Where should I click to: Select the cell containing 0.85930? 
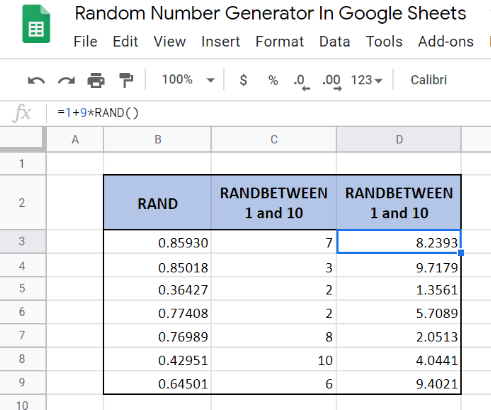click(157, 242)
